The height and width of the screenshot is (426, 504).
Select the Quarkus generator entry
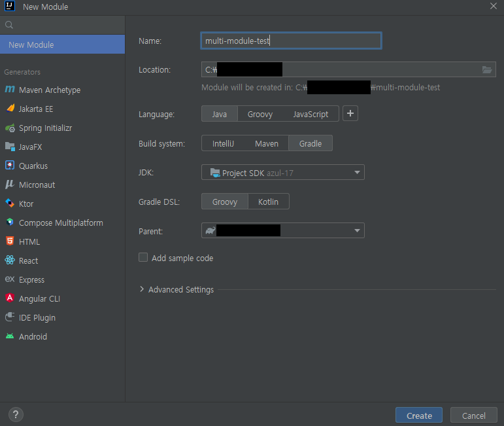[x=62, y=166]
